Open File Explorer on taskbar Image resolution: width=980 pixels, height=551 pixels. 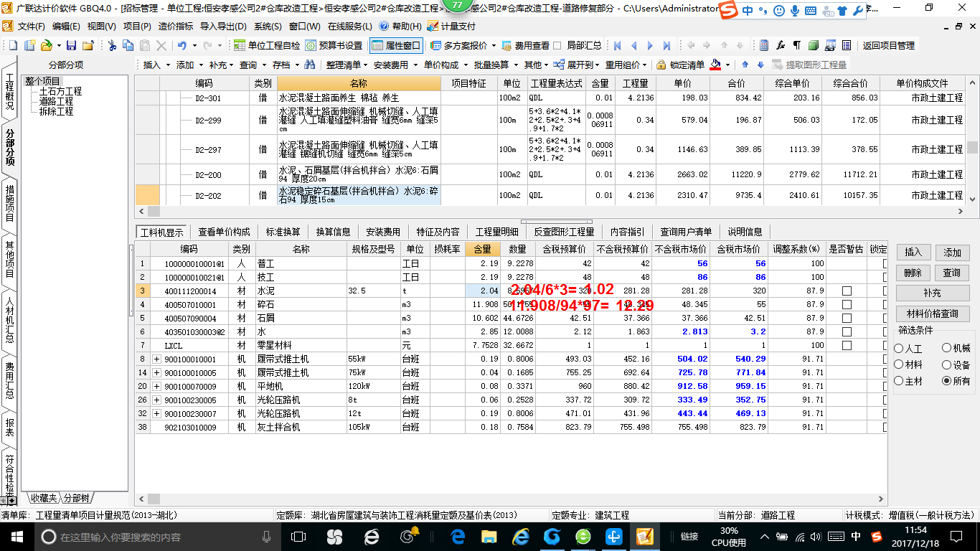coord(489,536)
